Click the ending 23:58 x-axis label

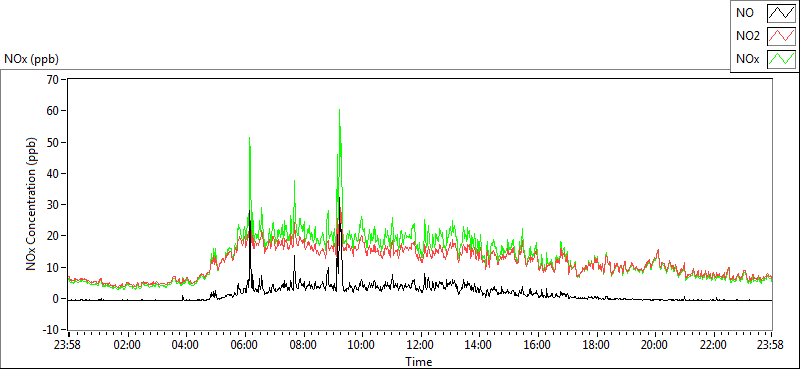771,345
